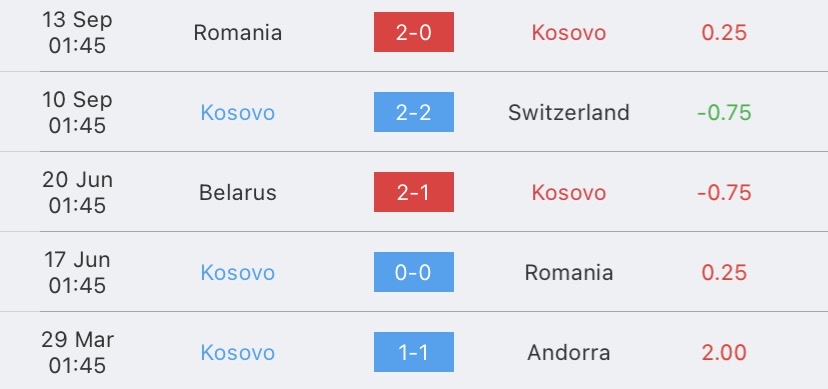Select Kosovo home team on 17 Jun
The height and width of the screenshot is (389, 828).
(238, 272)
